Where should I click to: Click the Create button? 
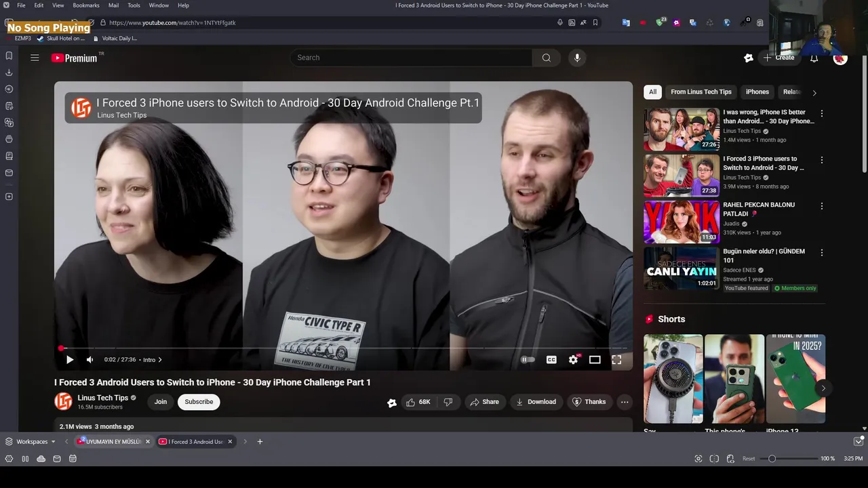778,58
